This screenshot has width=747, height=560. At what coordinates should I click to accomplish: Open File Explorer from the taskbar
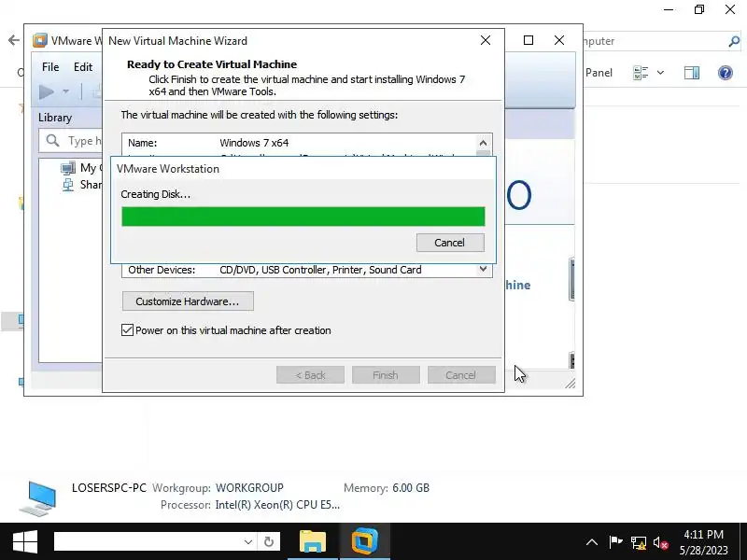pos(313,542)
